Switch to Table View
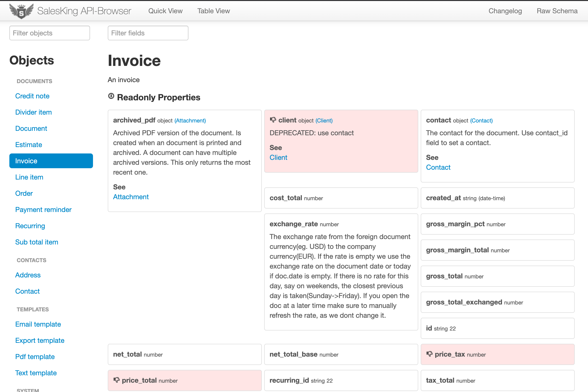 pyautogui.click(x=213, y=11)
